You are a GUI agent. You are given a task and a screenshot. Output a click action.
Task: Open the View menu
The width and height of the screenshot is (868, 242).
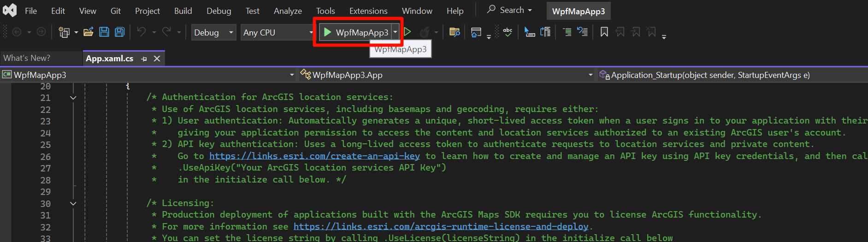tap(88, 11)
